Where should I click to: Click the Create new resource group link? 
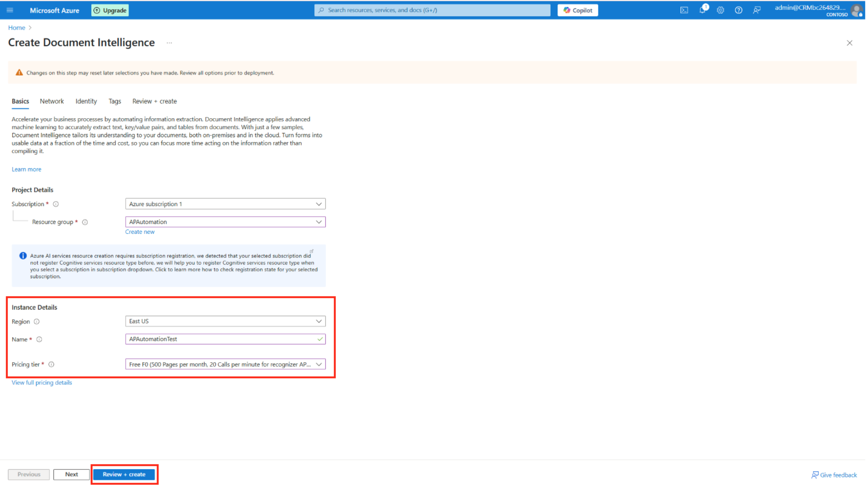140,232
